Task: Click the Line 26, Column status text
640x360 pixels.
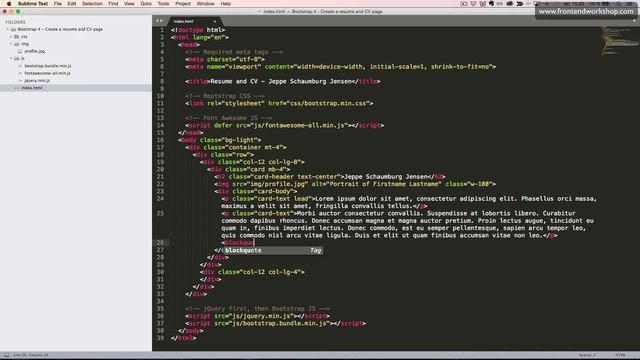Action: click(x=31, y=355)
